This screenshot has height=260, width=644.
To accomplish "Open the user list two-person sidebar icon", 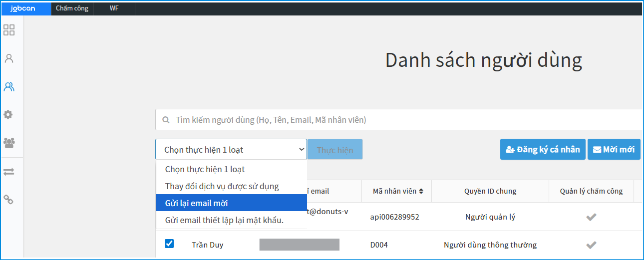I will point(9,87).
